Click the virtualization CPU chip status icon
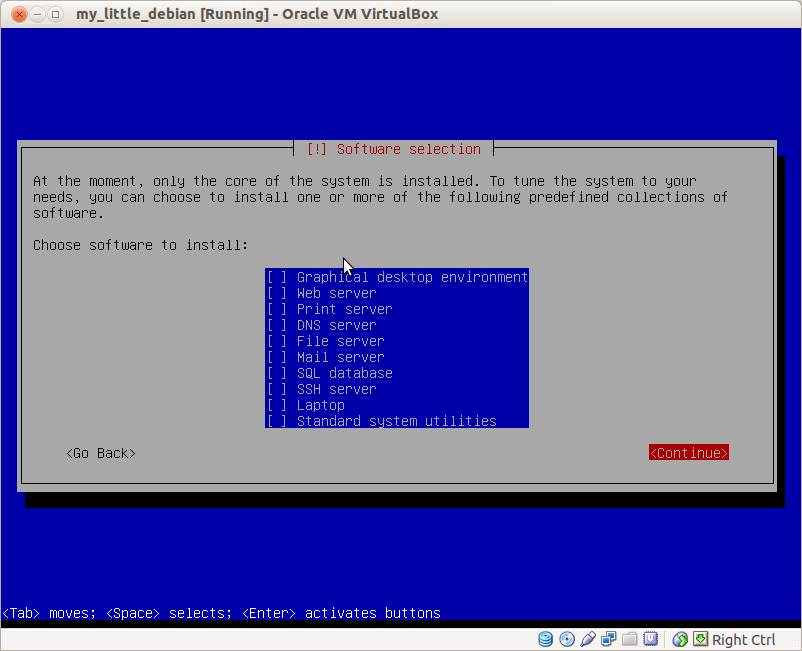 [x=651, y=639]
